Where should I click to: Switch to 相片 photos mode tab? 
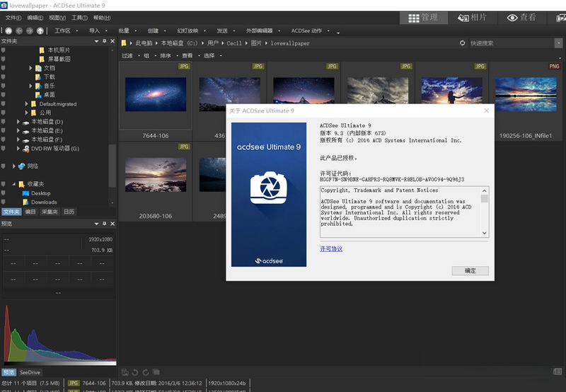473,18
